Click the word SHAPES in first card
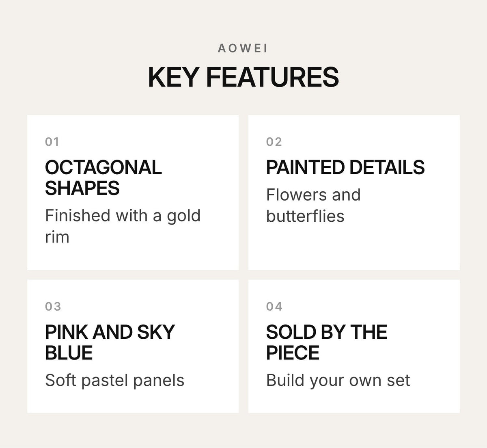This screenshot has height=448, width=487. 82,188
